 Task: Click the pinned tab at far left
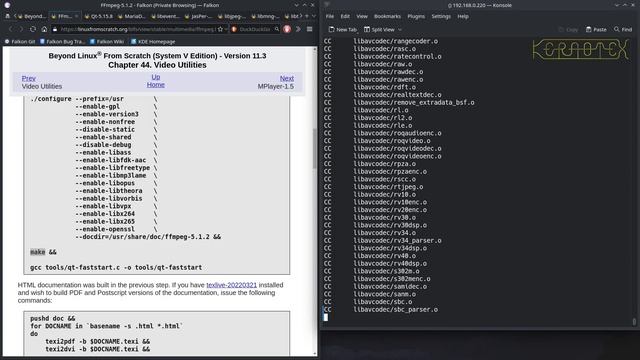click(x=7, y=16)
